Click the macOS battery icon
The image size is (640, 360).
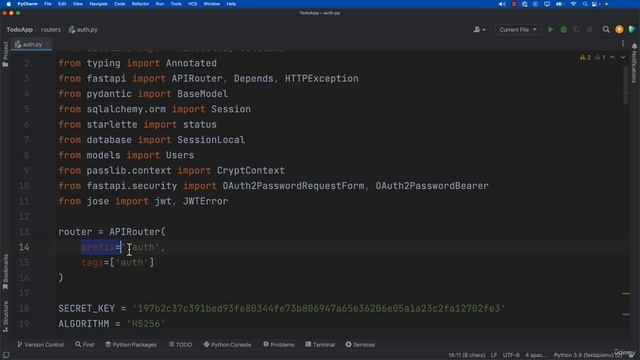559,4
